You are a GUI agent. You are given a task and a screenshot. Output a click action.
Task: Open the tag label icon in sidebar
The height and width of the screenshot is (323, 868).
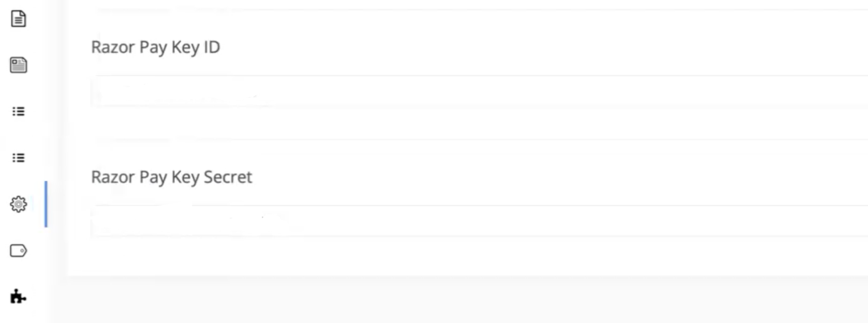click(19, 251)
